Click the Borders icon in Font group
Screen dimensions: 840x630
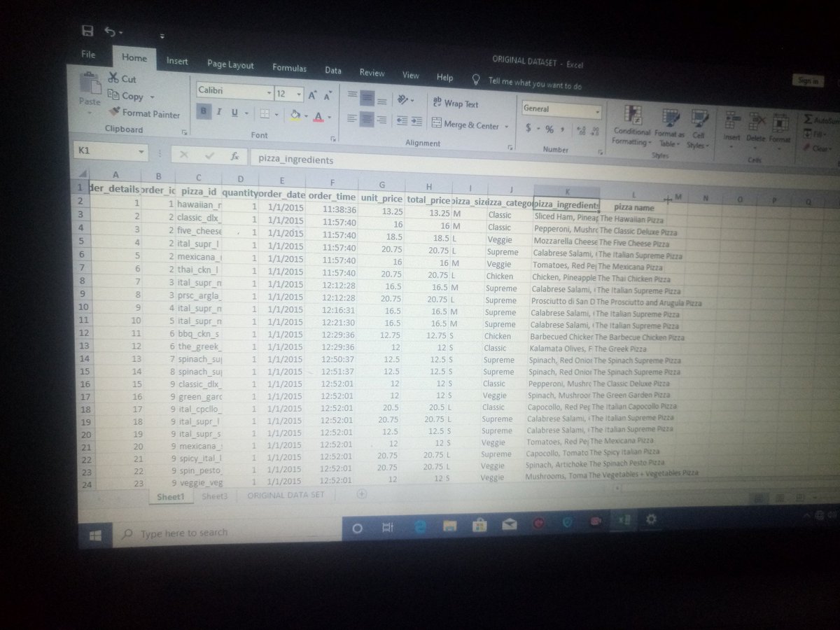point(265,113)
